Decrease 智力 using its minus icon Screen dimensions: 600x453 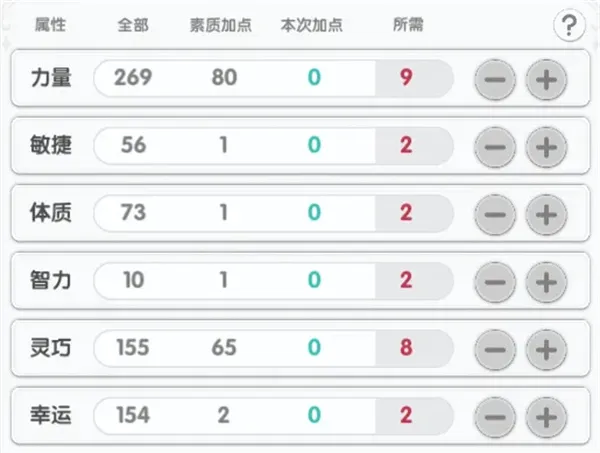[494, 282]
